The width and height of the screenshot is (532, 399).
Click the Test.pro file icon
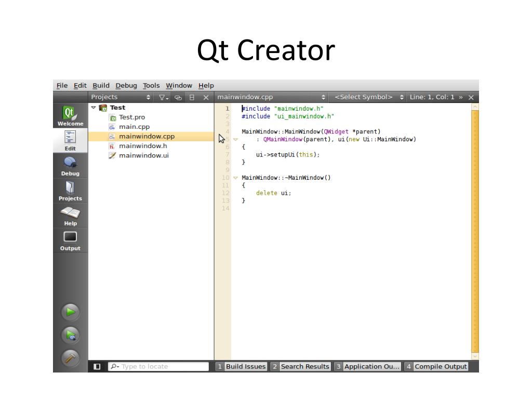click(x=113, y=117)
